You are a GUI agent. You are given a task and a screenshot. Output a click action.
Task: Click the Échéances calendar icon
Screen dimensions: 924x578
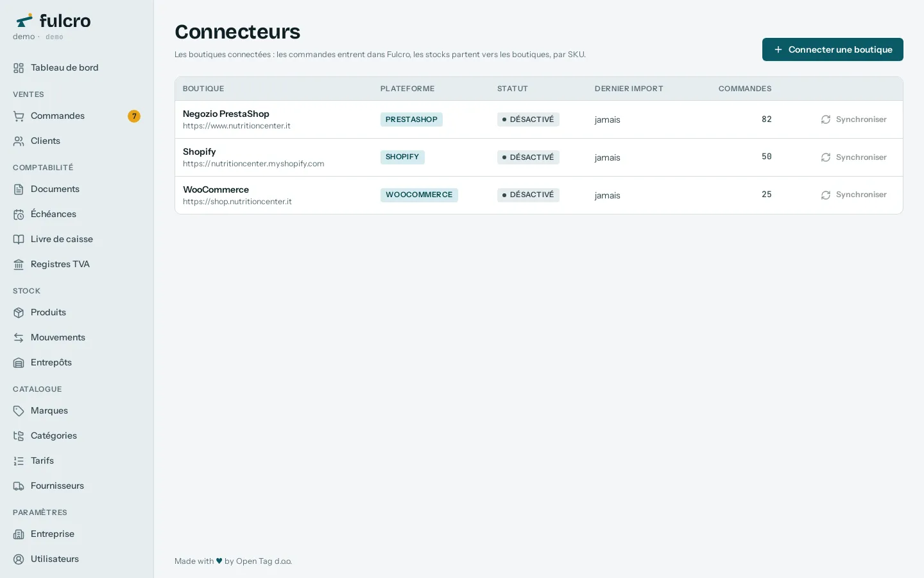(19, 215)
